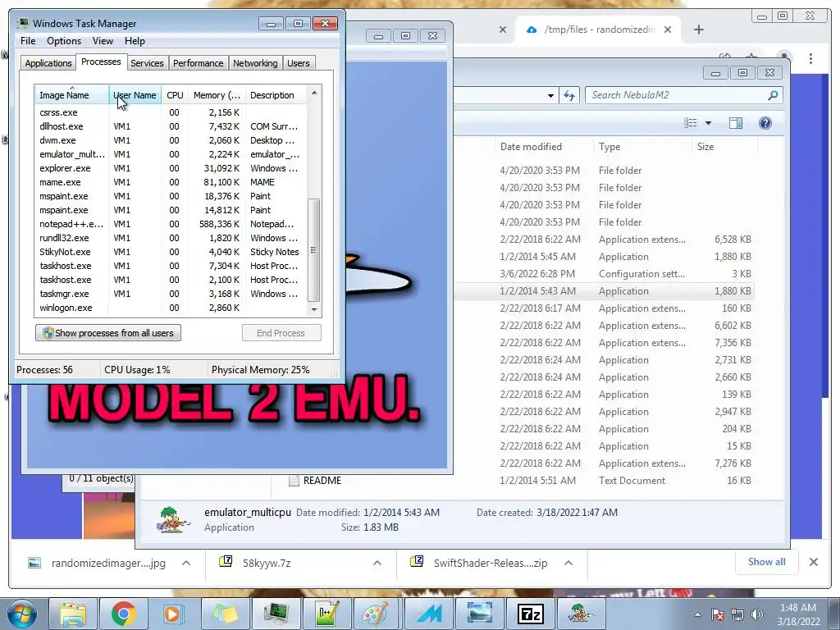Open Task Manager Help menu
Viewport: 840px width, 630px height.
pos(135,41)
